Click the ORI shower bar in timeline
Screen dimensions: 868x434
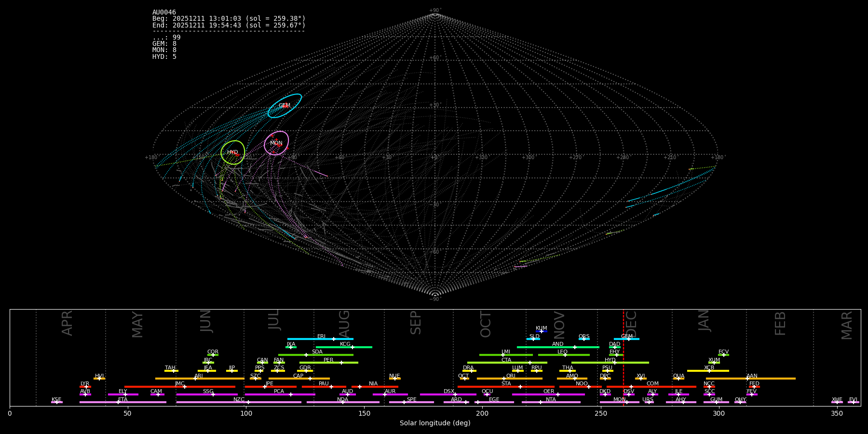click(x=510, y=379)
